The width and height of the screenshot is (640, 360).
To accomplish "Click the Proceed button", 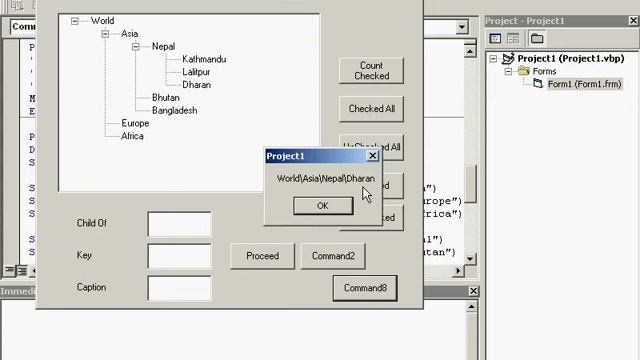I will (262, 256).
